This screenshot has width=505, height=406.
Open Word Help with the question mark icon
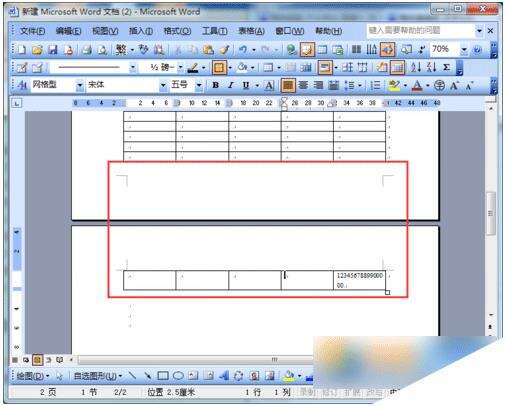click(478, 50)
